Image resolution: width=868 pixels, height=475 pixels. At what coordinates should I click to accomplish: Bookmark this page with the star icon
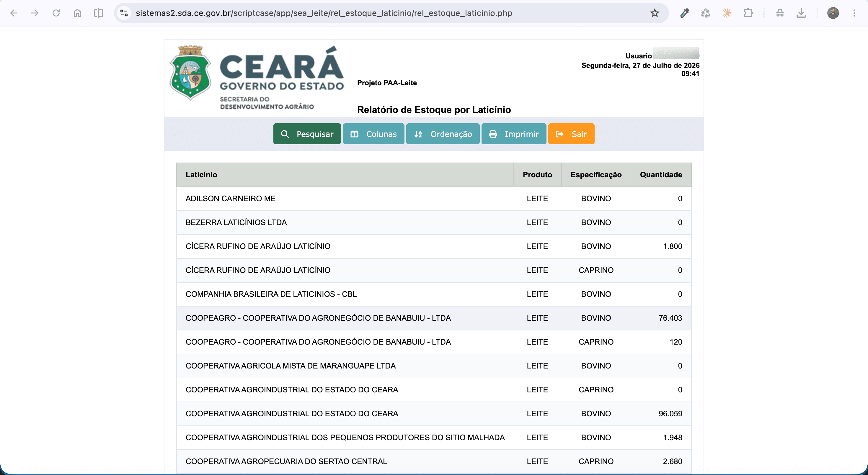(x=654, y=13)
